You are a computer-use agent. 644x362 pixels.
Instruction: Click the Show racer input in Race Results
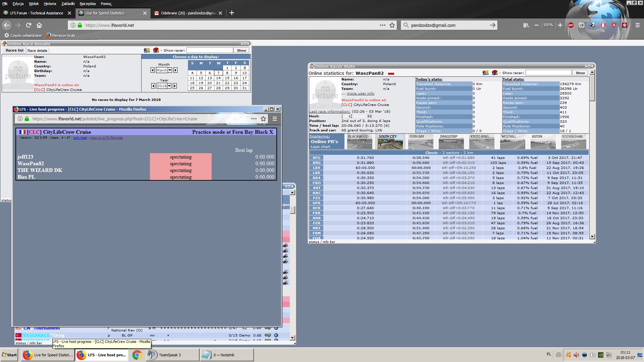point(210,50)
